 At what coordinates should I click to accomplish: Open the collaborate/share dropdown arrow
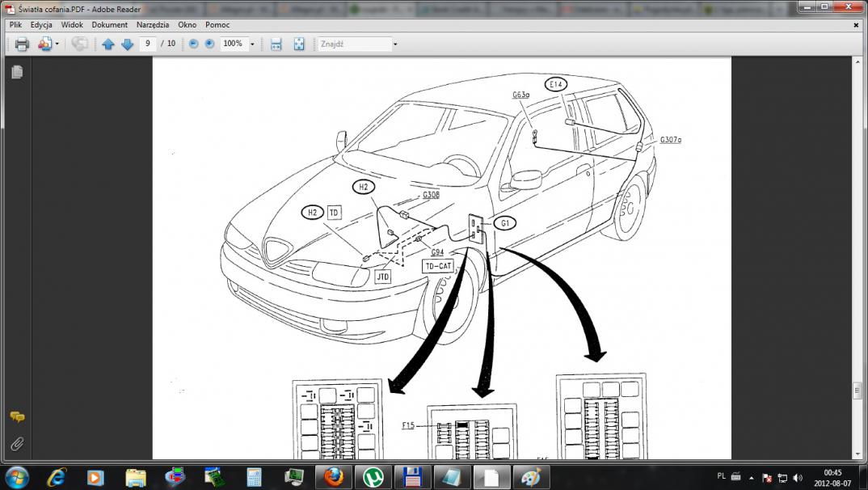coord(57,44)
